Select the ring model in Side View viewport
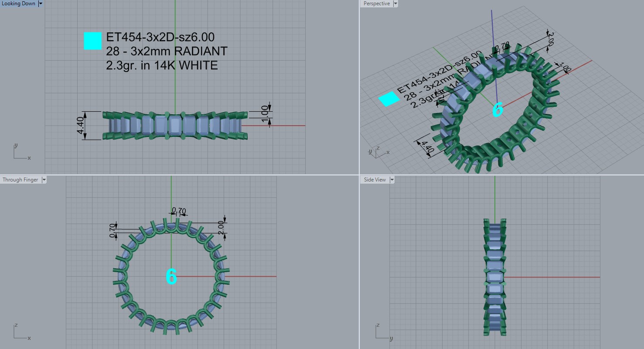The image size is (644, 349). [x=494, y=277]
